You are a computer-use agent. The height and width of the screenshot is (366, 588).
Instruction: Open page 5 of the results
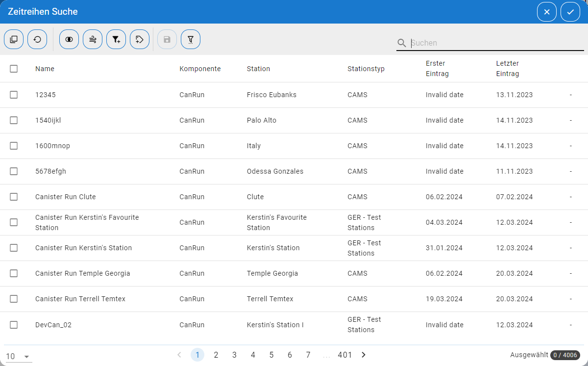tap(271, 355)
